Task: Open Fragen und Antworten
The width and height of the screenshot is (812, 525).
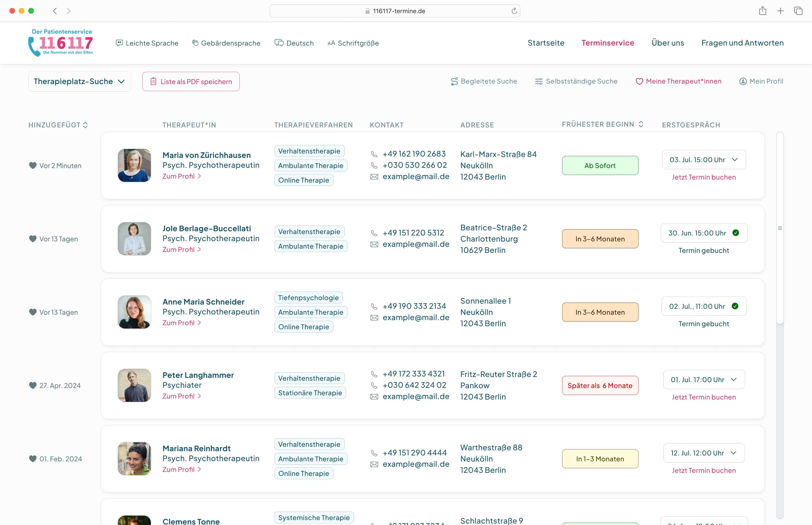Action: click(x=742, y=43)
